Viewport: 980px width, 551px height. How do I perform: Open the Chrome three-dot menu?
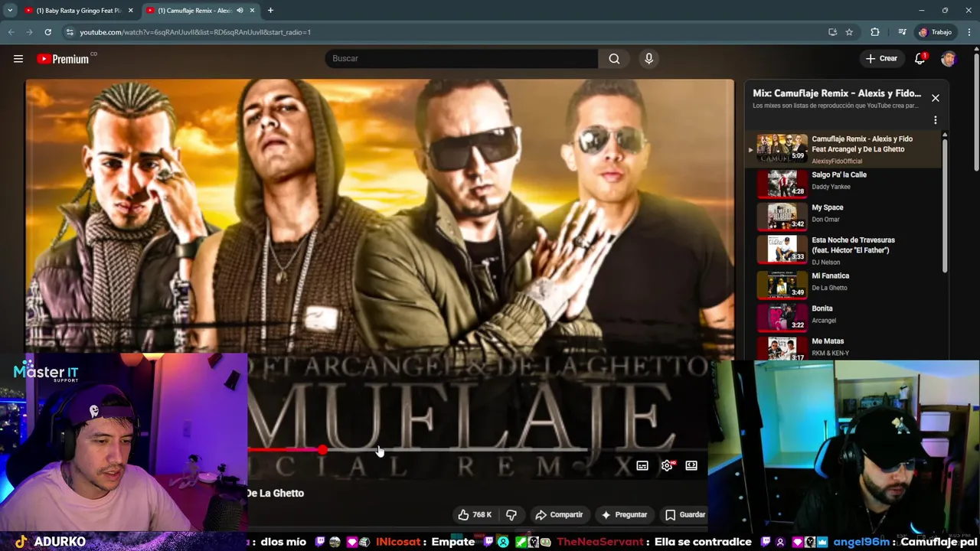pos(969,32)
